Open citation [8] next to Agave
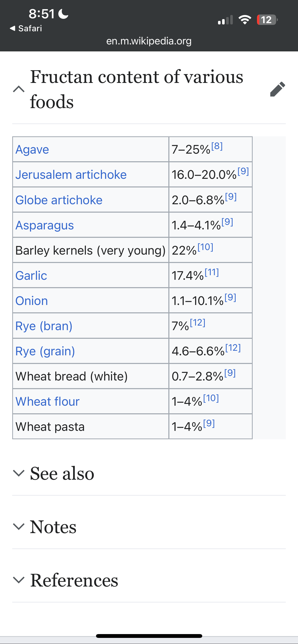298x644 pixels. [217, 146]
